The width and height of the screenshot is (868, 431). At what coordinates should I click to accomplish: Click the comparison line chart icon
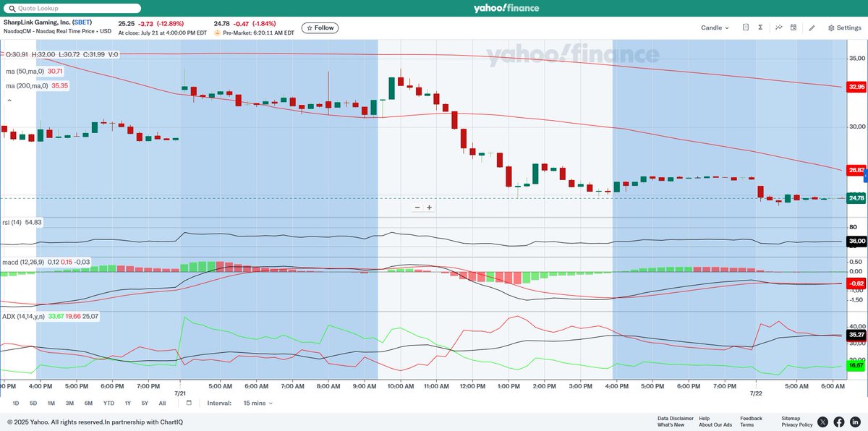tap(779, 28)
